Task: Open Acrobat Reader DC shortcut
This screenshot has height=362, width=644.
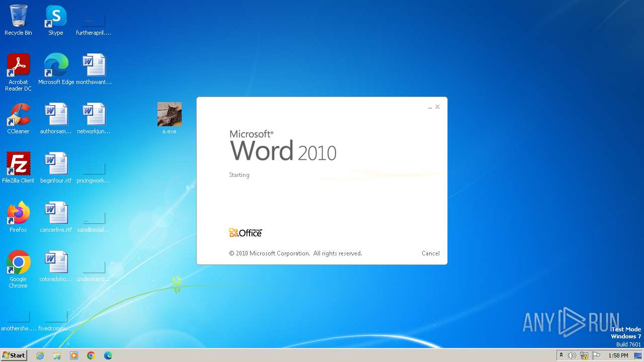Action: pos(18,72)
